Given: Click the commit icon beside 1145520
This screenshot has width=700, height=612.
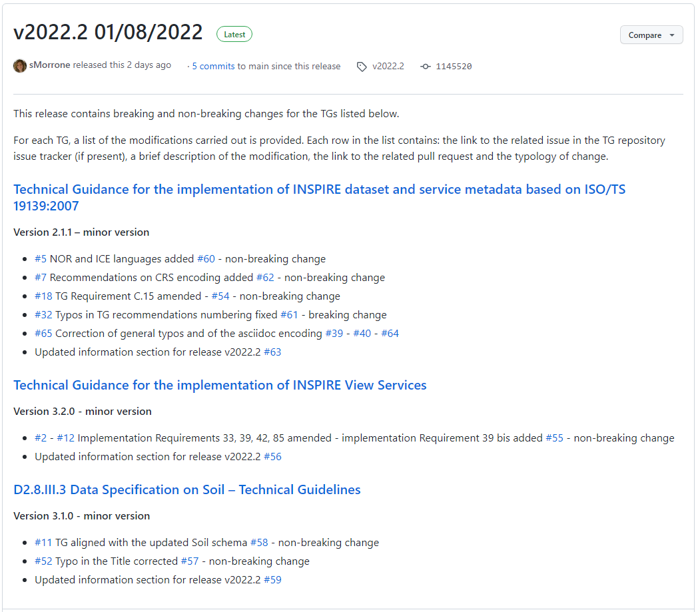Looking at the screenshot, I should [426, 67].
